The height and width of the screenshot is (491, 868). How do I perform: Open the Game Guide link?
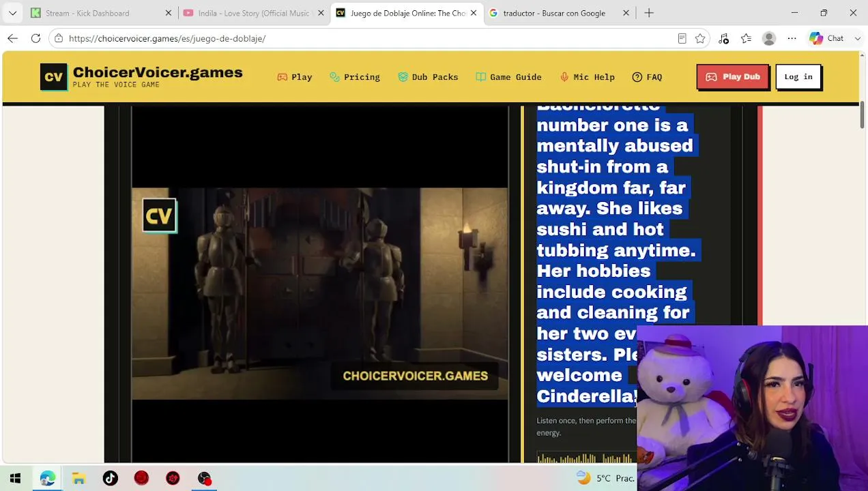(x=508, y=77)
